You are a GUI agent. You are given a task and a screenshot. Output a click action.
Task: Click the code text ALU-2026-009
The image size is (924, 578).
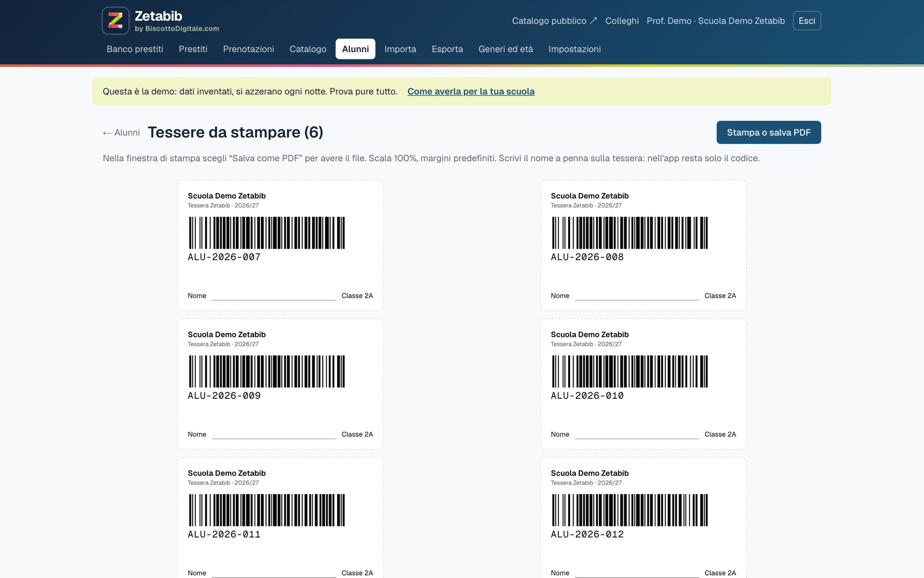point(224,396)
